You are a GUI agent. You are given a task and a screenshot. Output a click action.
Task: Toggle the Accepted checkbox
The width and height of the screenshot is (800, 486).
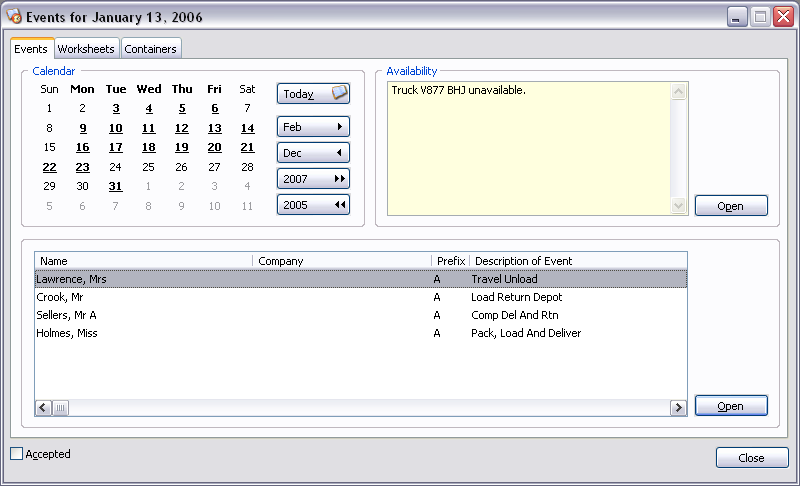pos(16,454)
